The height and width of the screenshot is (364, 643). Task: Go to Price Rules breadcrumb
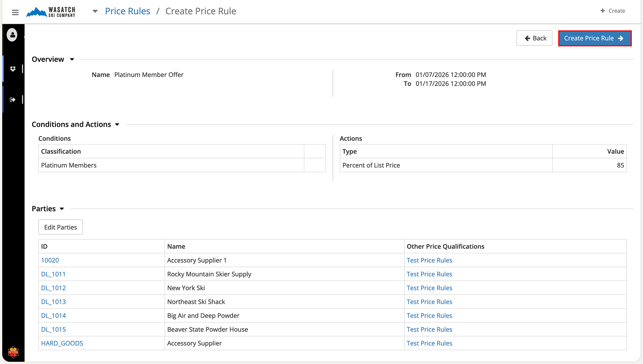pyautogui.click(x=128, y=11)
